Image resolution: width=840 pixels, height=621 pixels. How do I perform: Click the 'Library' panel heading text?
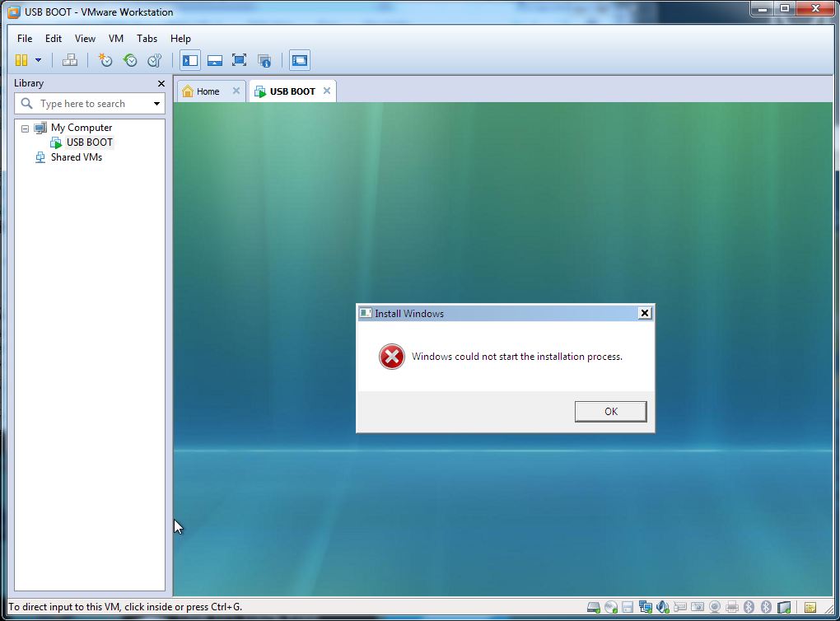click(29, 83)
